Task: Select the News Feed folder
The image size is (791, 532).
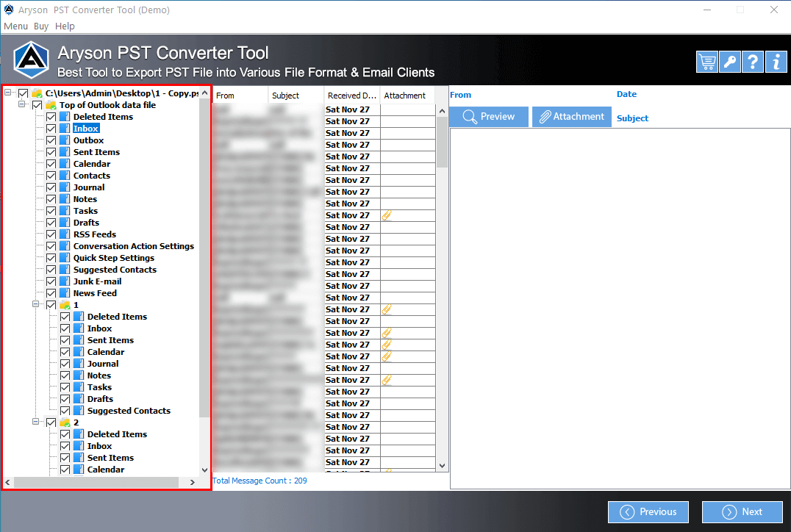Action: [x=95, y=293]
